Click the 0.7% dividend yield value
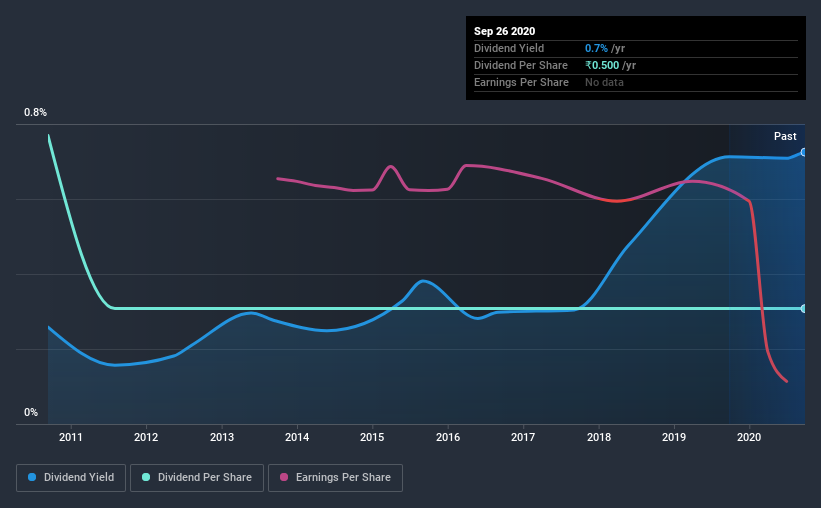This screenshot has height=508, width=821. (x=596, y=48)
